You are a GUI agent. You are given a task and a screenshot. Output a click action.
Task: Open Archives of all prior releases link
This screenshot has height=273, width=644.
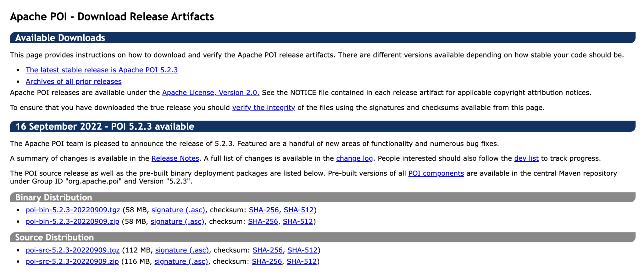point(74,81)
